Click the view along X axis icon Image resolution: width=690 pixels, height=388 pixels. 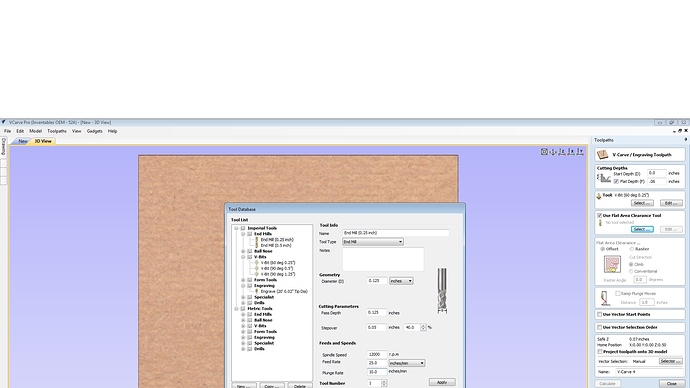pyautogui.click(x=571, y=152)
